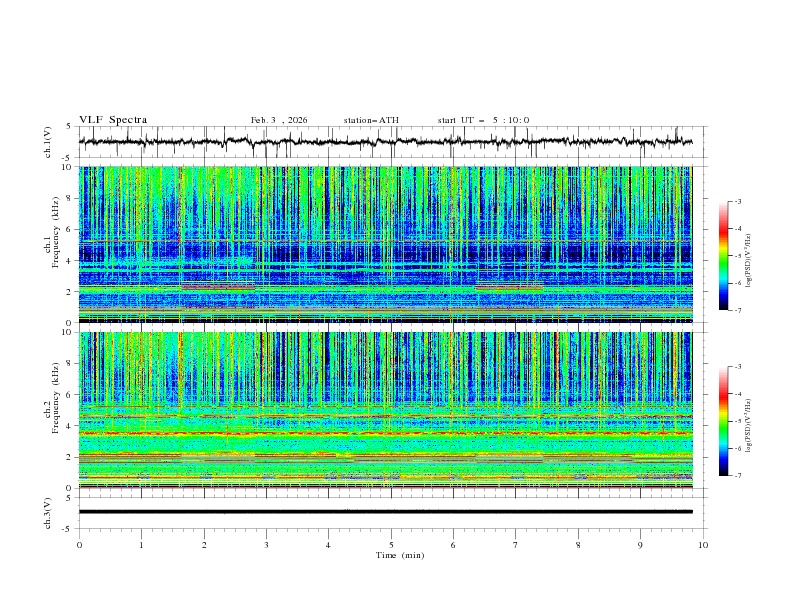Viewport: 792px width, 612px height.
Task: Click inside the ch.2 spectrogram panel
Action: [x=385, y=410]
